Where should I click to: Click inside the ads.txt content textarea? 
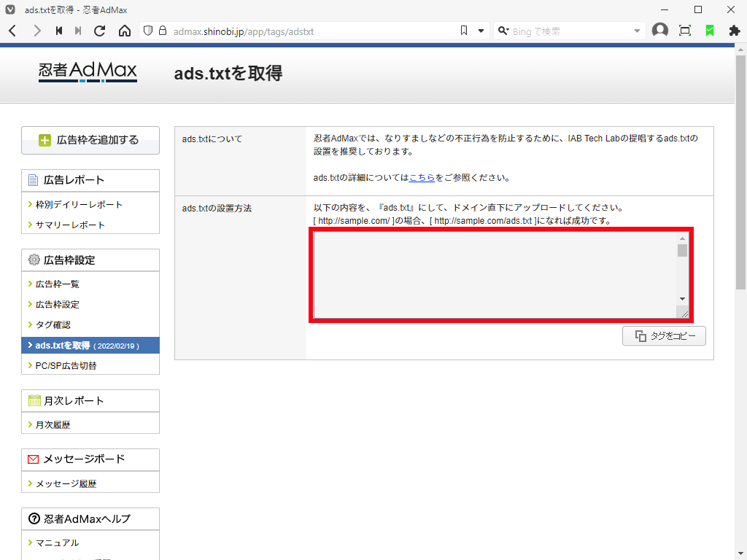[x=495, y=275]
